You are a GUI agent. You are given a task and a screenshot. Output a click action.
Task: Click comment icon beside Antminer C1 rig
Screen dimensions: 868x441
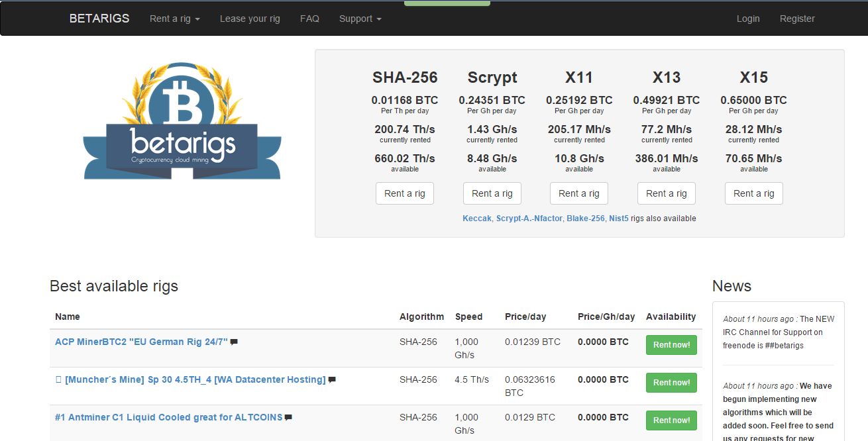288,418
